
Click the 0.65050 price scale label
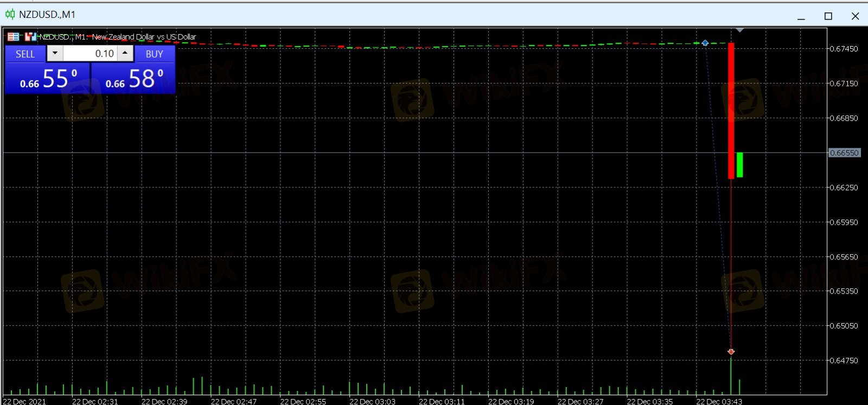coord(844,326)
